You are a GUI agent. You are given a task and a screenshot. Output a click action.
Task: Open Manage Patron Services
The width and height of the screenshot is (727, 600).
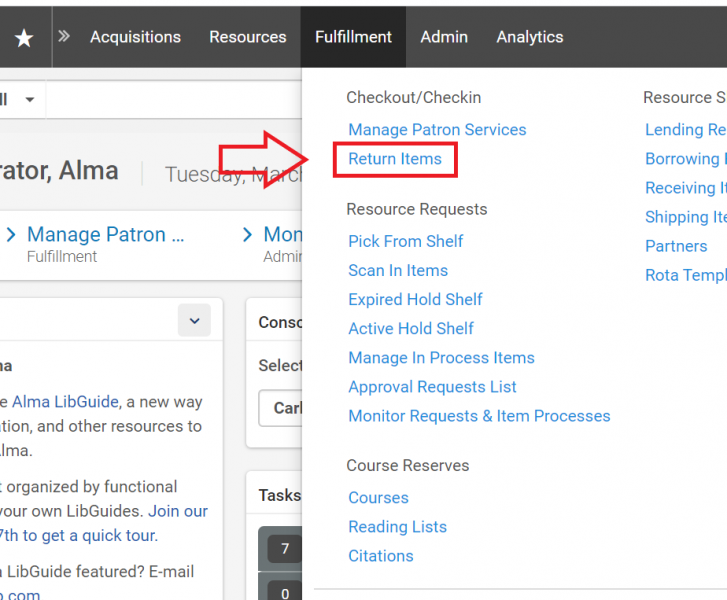pyautogui.click(x=437, y=130)
